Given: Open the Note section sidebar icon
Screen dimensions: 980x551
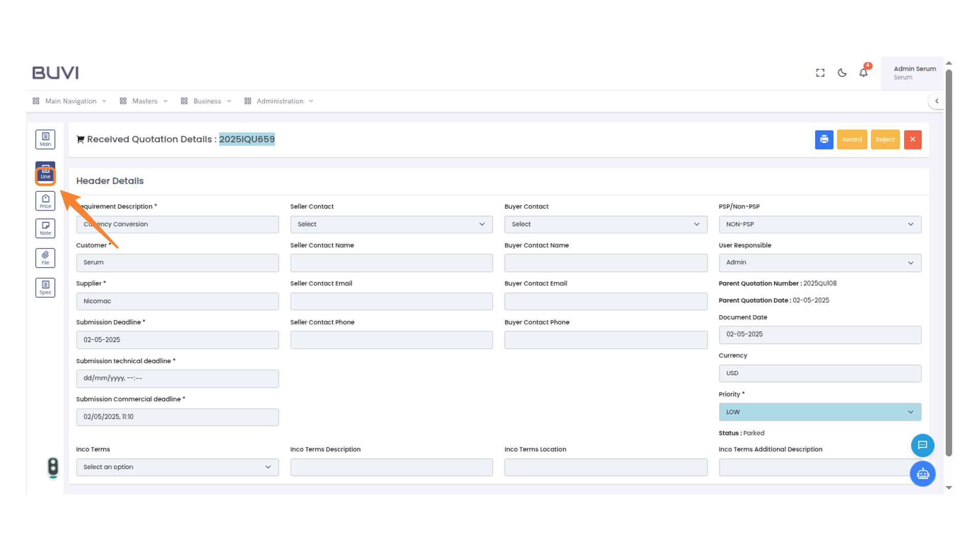Looking at the screenshot, I should click(x=45, y=228).
